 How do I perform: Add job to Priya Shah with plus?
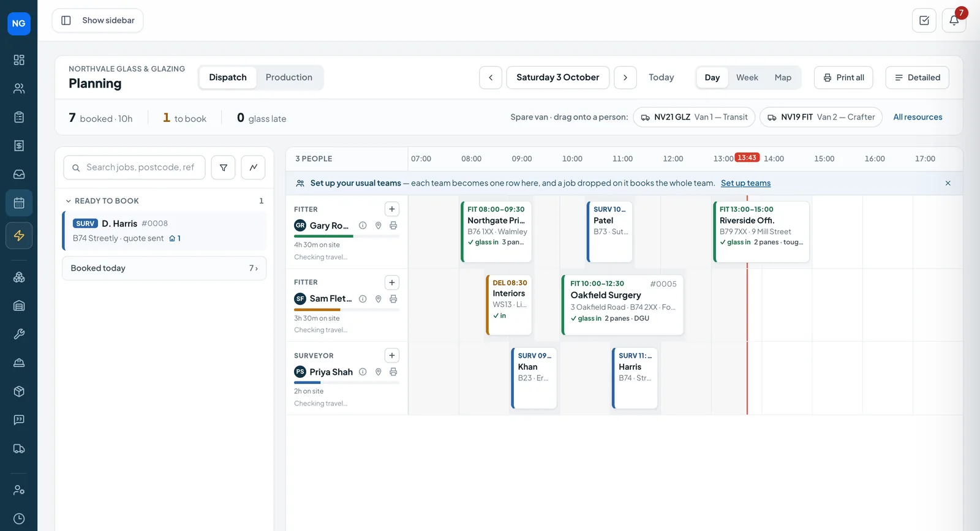pyautogui.click(x=392, y=355)
